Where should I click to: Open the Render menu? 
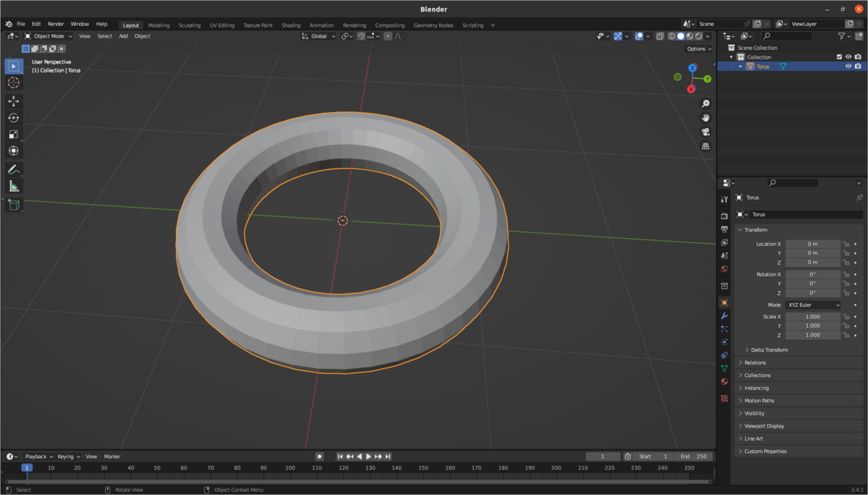pyautogui.click(x=56, y=24)
